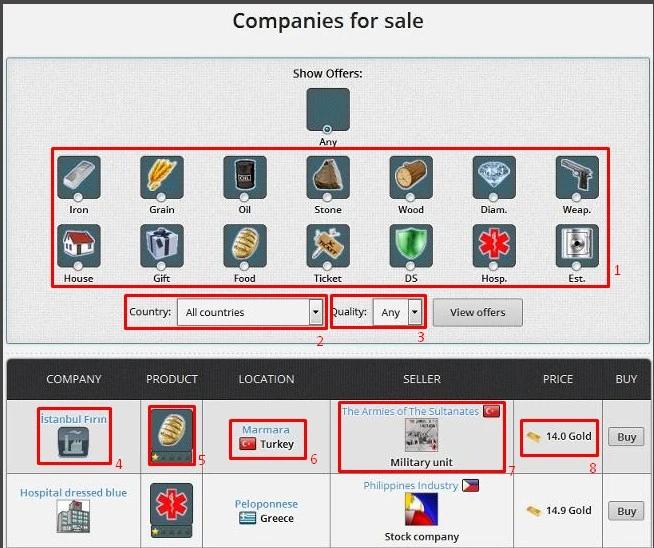
Task: Select the Gift box icon
Action: coord(161,246)
